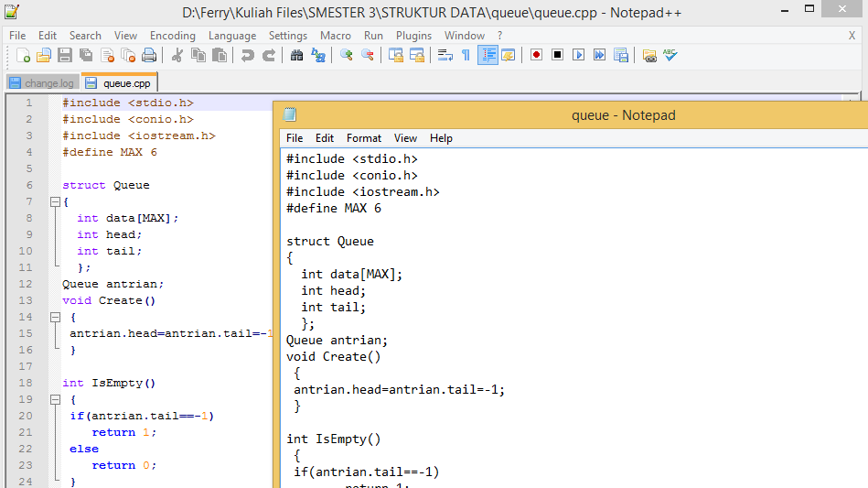Viewport: 868px width, 488px height.
Task: Click the Replace toolbar icon
Action: [318, 55]
